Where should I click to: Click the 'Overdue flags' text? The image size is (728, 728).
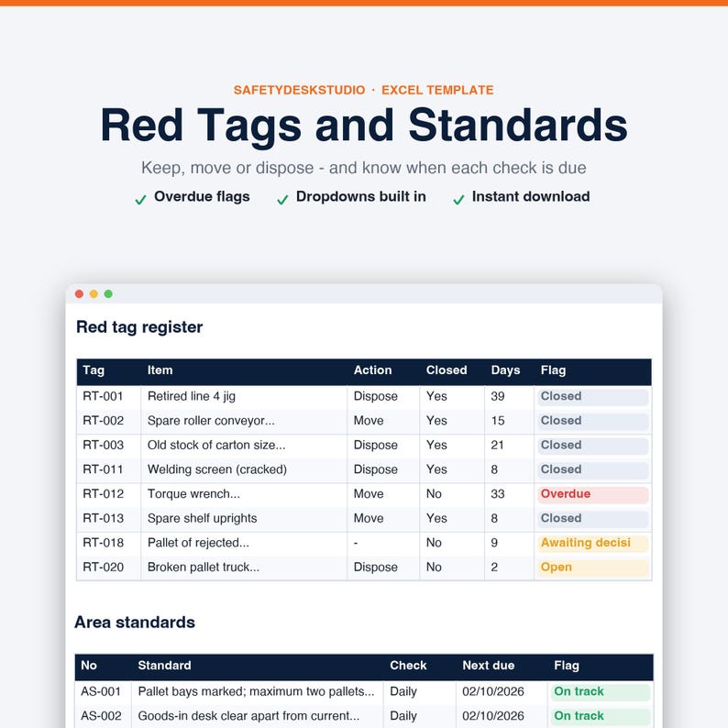(x=202, y=197)
